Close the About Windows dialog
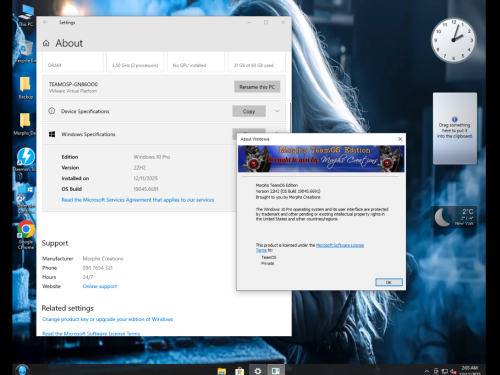Screen dimensions: 500x375 [400, 139]
